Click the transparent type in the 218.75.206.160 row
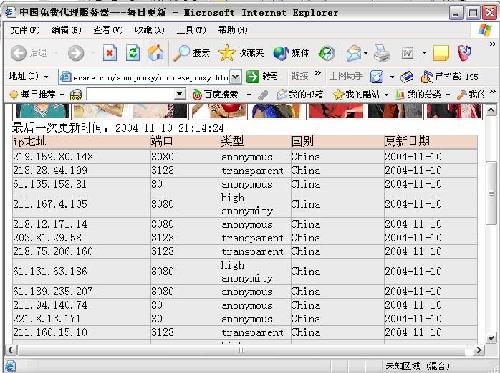The width and height of the screenshot is (500, 373). point(252,252)
